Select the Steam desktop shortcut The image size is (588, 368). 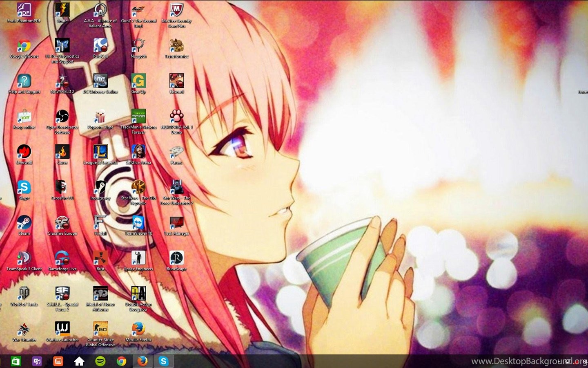[24, 223]
